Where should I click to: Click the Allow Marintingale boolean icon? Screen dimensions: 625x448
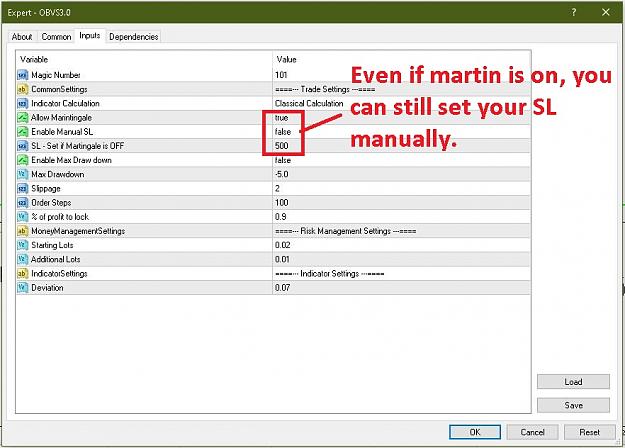pos(23,118)
